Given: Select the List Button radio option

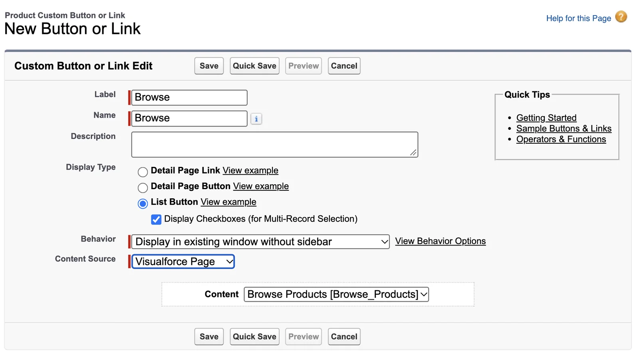Looking at the screenshot, I should [x=143, y=204].
